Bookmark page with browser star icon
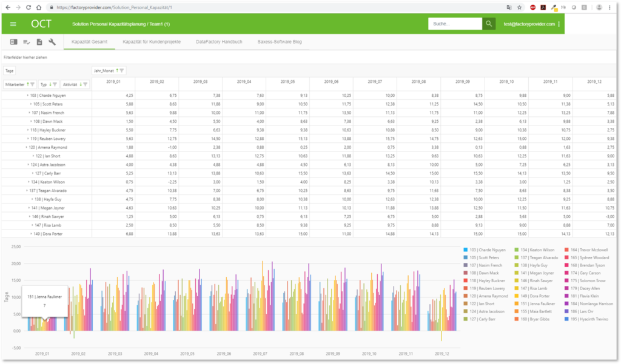The width and height of the screenshot is (621, 364). tap(520, 7)
